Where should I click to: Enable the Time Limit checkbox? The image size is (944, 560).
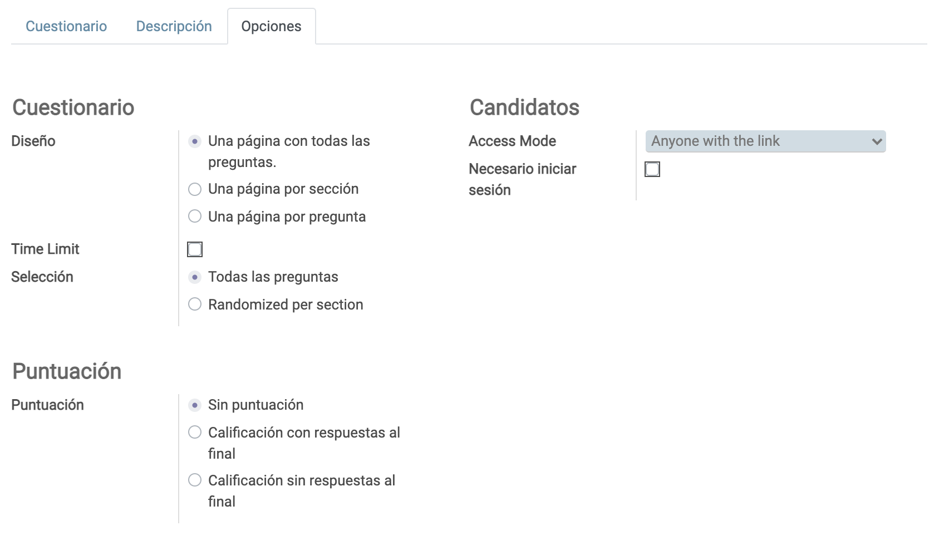(x=195, y=249)
